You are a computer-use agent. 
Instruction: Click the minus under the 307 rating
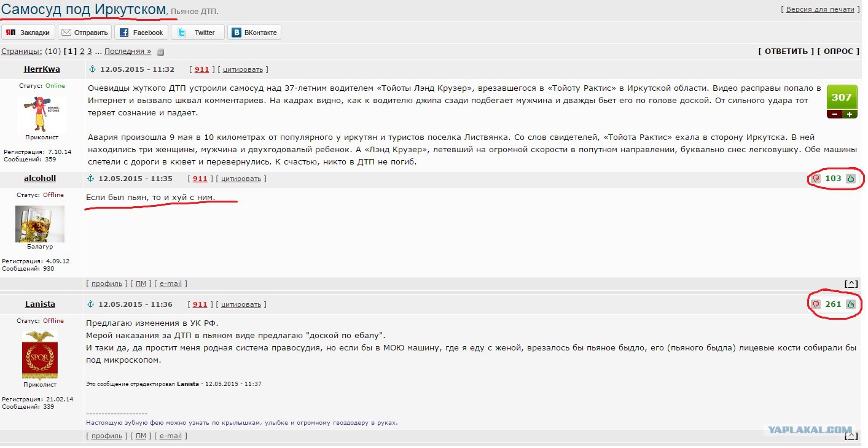click(x=834, y=114)
